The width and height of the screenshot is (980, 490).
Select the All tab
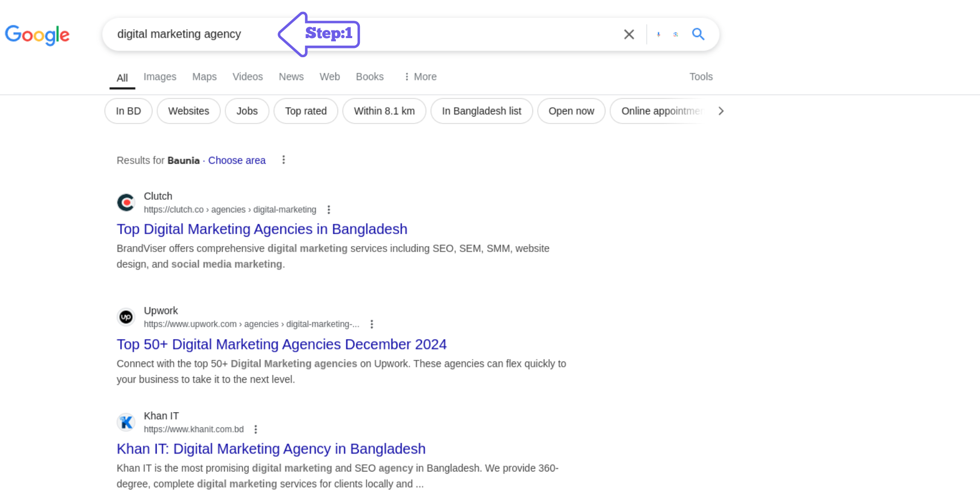[122, 78]
